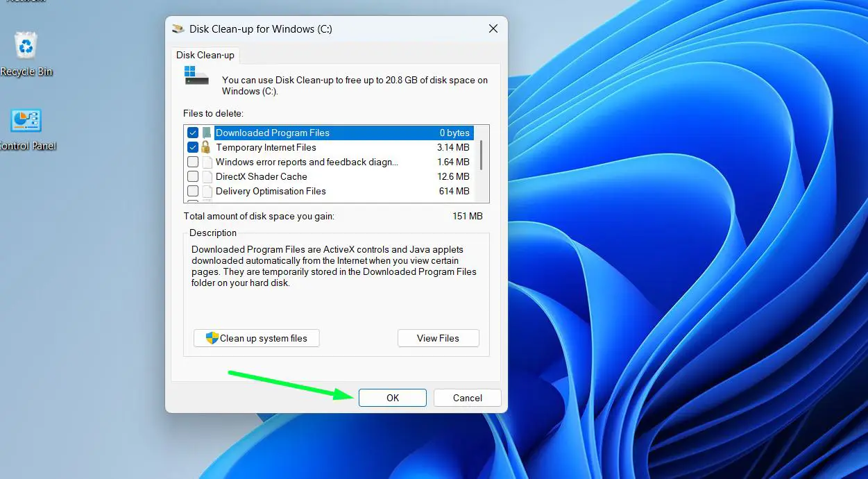Click the file icon beside Downloaded Program Files
Viewport: 868px width, 479px height.
point(206,133)
